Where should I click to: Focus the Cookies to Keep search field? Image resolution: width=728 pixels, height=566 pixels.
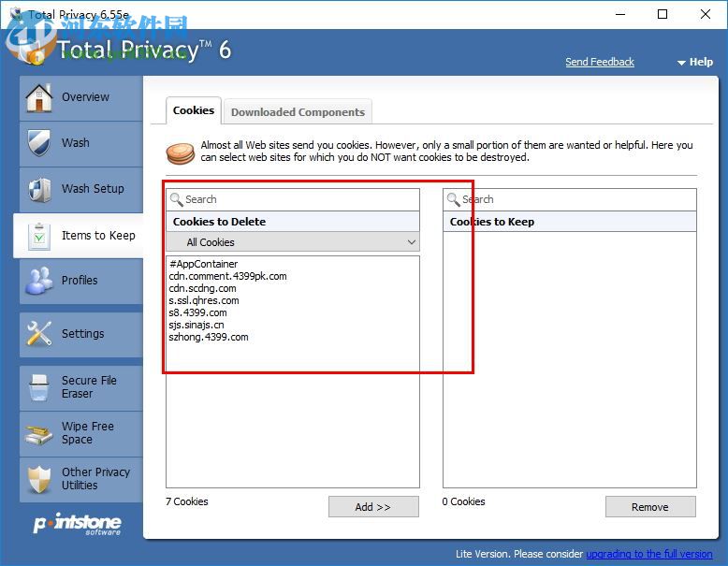(x=570, y=199)
